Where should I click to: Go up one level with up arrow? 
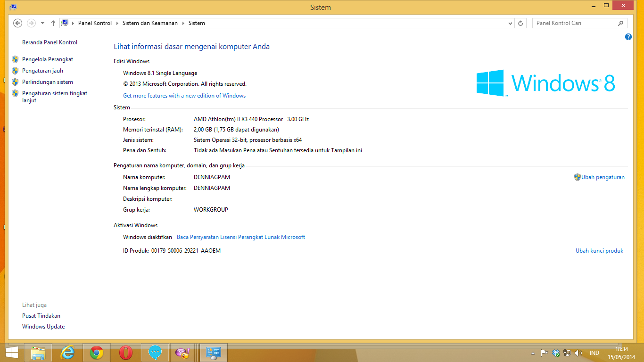[53, 23]
